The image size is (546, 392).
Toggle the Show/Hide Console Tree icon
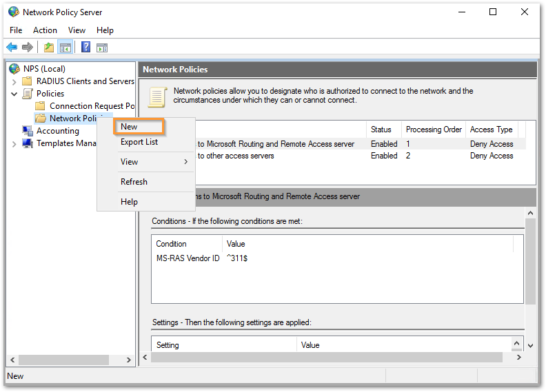click(x=65, y=48)
